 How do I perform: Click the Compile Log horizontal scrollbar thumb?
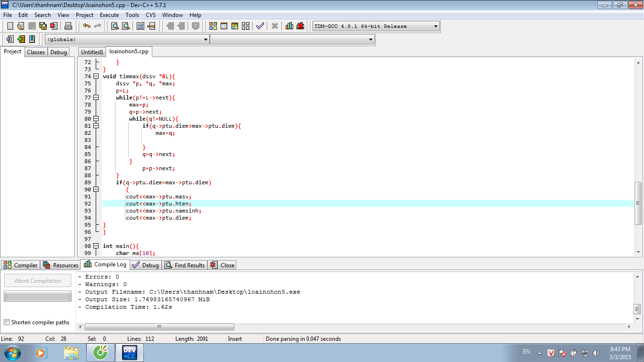coord(159,327)
